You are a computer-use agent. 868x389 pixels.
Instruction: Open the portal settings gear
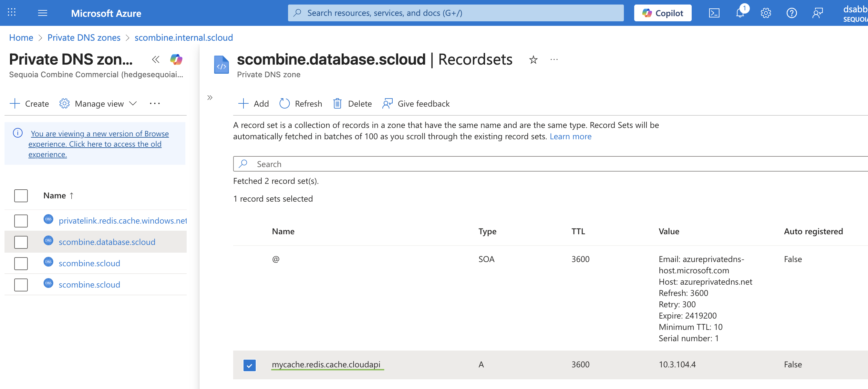[766, 13]
